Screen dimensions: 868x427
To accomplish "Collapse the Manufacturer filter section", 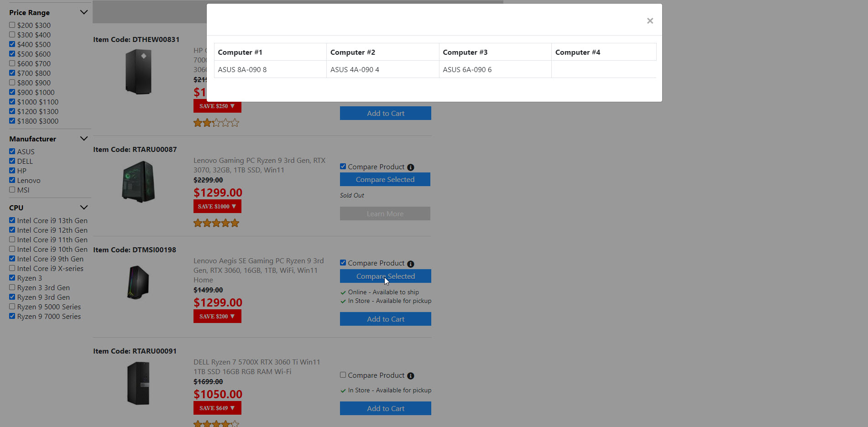I will point(84,139).
